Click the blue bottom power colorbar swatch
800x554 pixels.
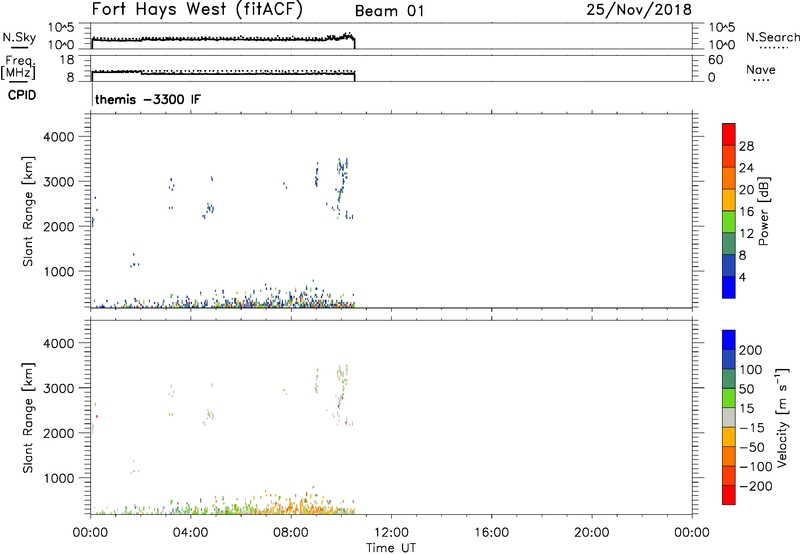(729, 287)
